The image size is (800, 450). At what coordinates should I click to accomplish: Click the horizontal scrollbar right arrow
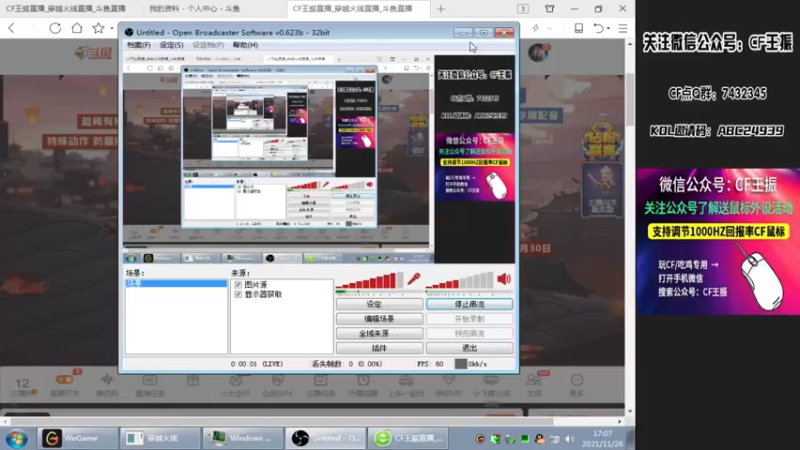[x=620, y=422]
